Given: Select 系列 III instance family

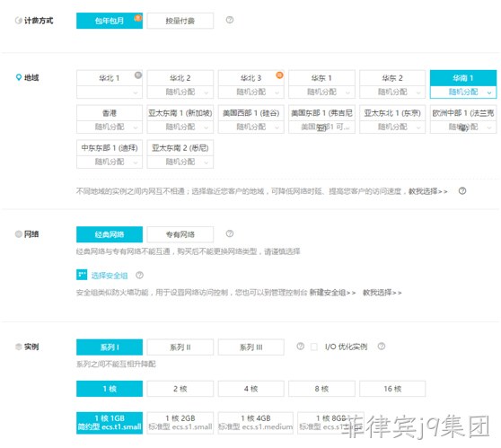Looking at the screenshot, I should pyautogui.click(x=251, y=347).
